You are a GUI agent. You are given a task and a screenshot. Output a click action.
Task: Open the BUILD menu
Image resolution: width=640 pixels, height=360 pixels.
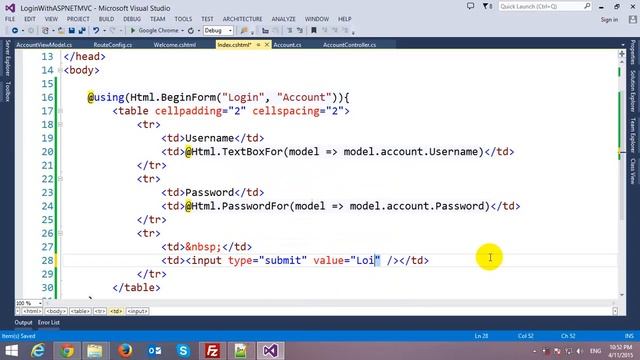click(x=107, y=19)
